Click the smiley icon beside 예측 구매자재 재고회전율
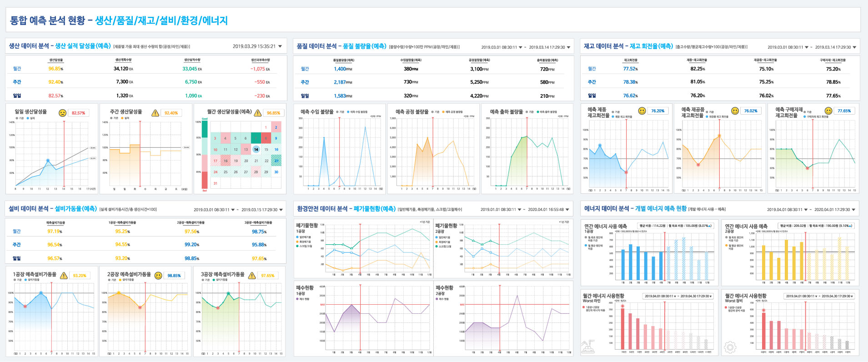 [x=828, y=111]
